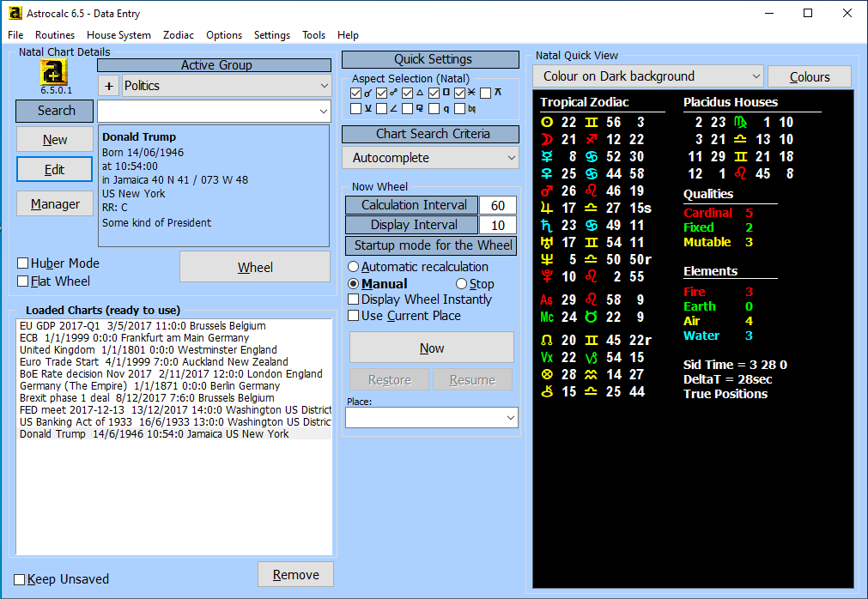Click the green Taurus sign in Mc row

point(592,317)
